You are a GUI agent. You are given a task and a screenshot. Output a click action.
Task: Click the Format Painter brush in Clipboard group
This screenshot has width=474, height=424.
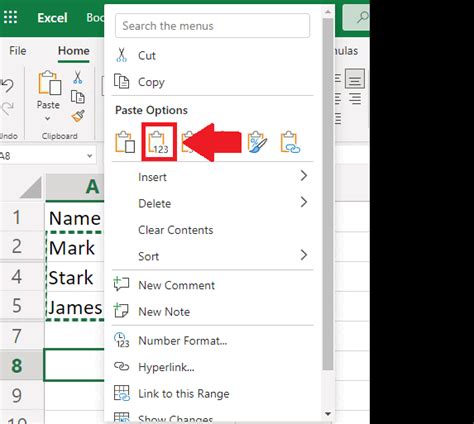click(78, 116)
